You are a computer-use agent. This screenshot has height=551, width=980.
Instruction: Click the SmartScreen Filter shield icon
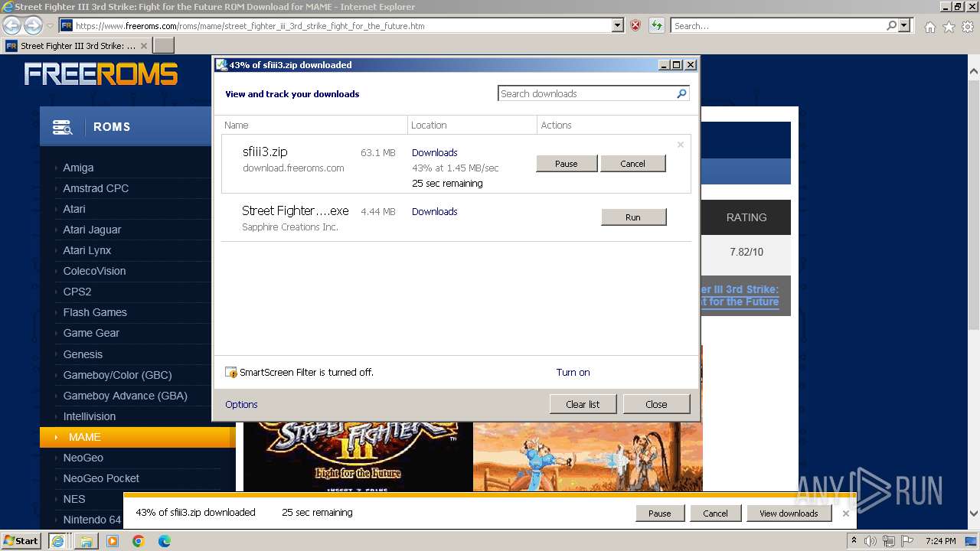click(231, 373)
